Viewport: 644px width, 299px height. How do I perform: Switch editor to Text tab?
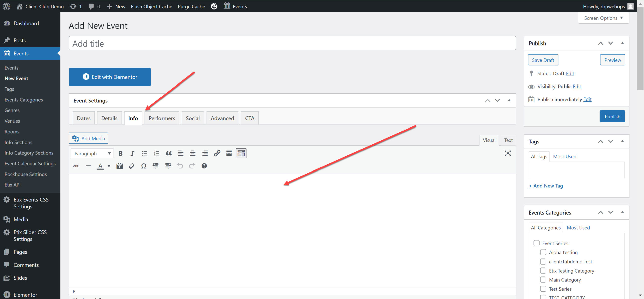(x=508, y=140)
